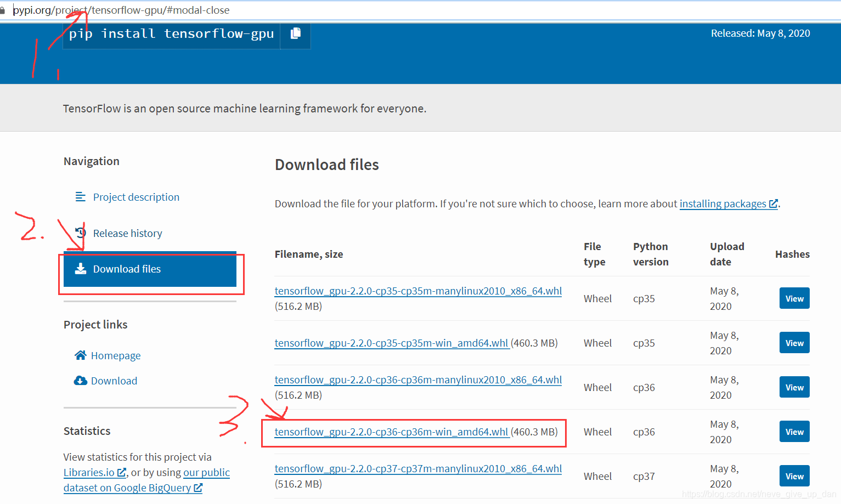Click cp36 Python version in win_amd64 row
This screenshot has width=841, height=504.
point(644,432)
